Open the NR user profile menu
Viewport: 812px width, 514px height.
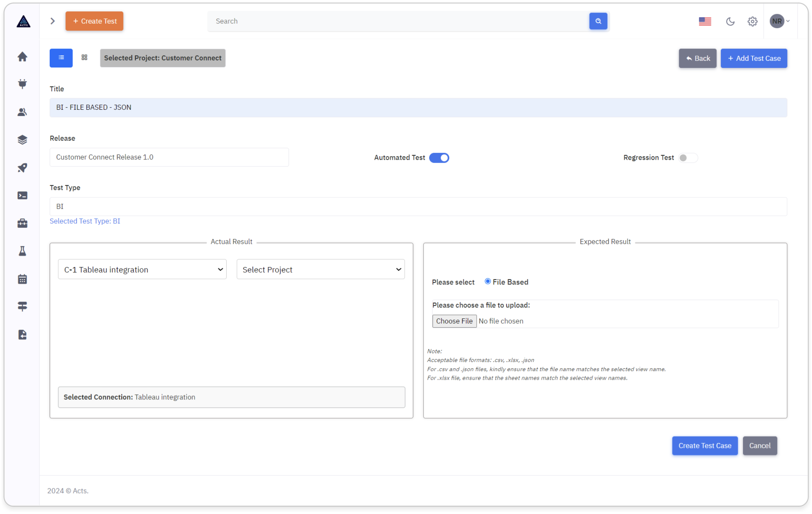tap(779, 21)
